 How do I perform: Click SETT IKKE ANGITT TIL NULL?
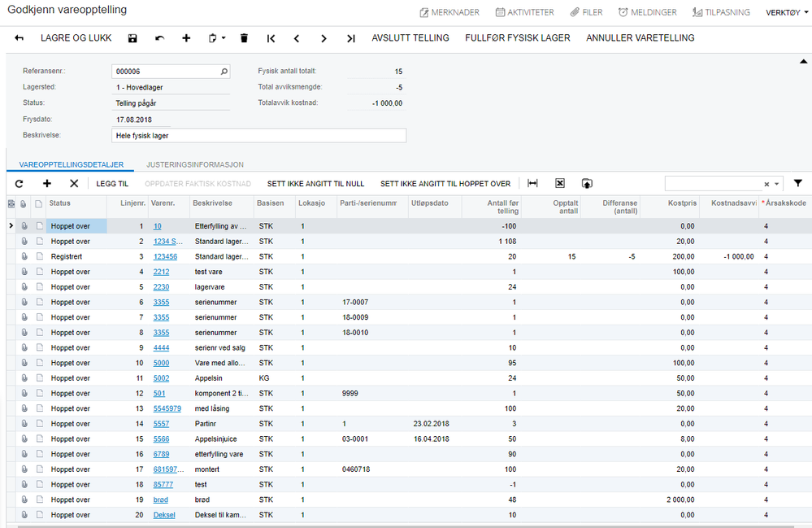pos(315,184)
